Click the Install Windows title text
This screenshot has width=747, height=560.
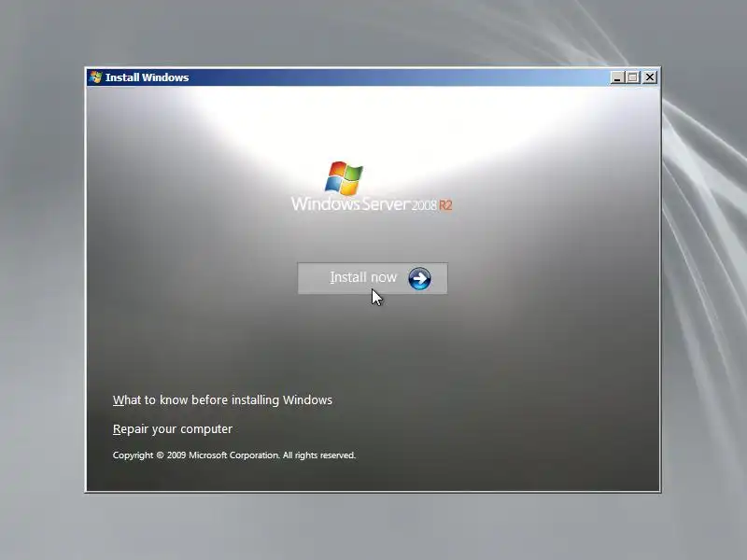pos(147,77)
